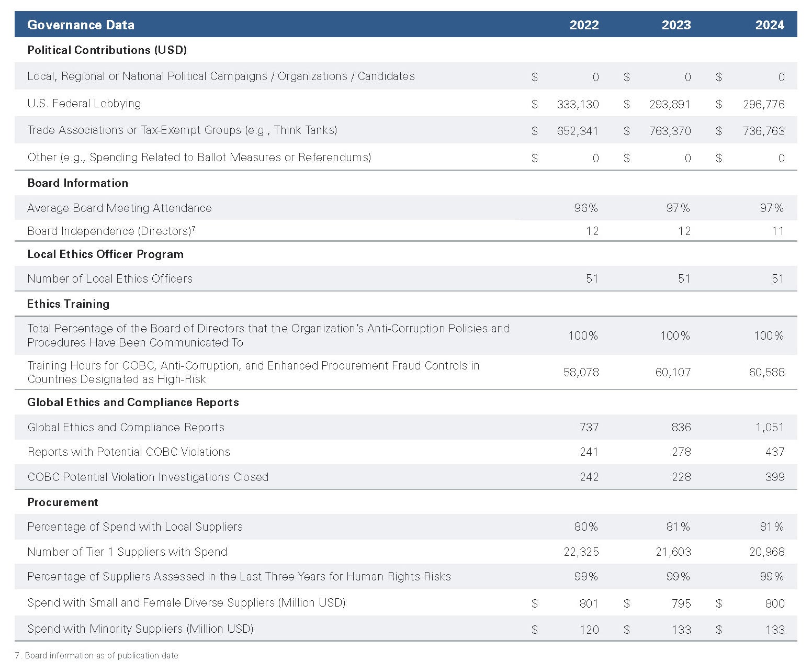This screenshot has height=672, width=812.
Task: Click the footnote about board information publication date
Action: (96, 656)
